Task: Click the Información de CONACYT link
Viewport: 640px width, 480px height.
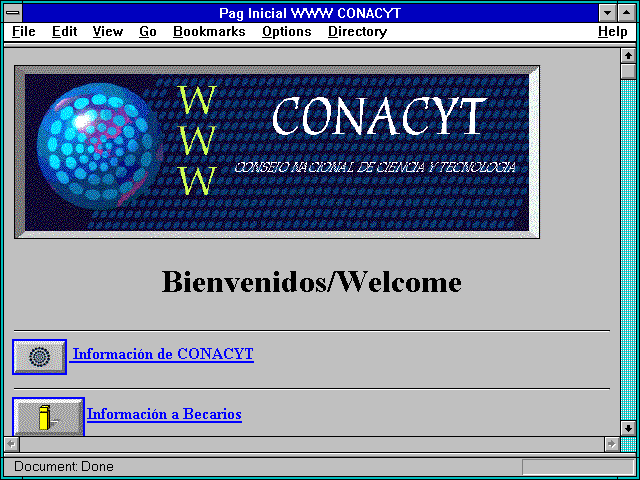Action: 163,354
